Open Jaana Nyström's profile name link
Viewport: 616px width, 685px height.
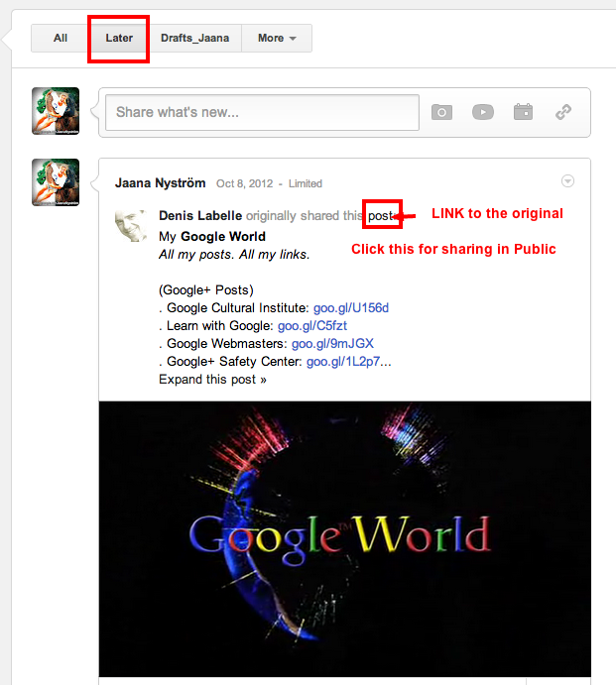click(160, 183)
